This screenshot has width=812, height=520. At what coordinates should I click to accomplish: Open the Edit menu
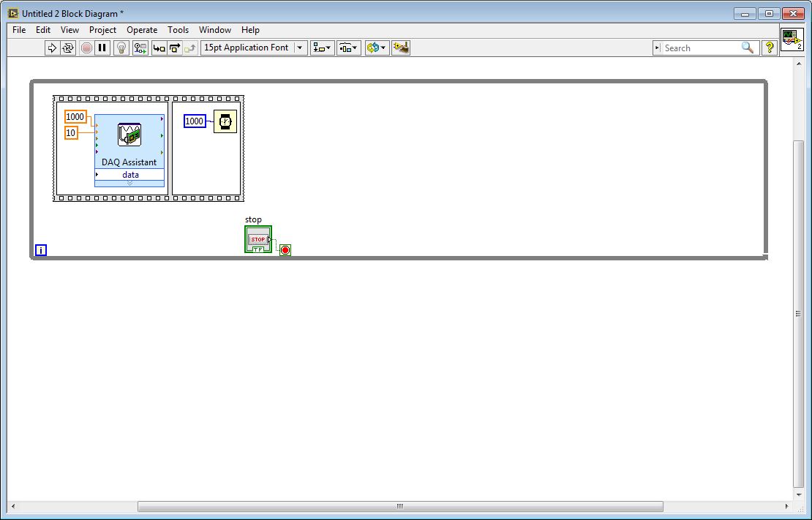(x=43, y=30)
